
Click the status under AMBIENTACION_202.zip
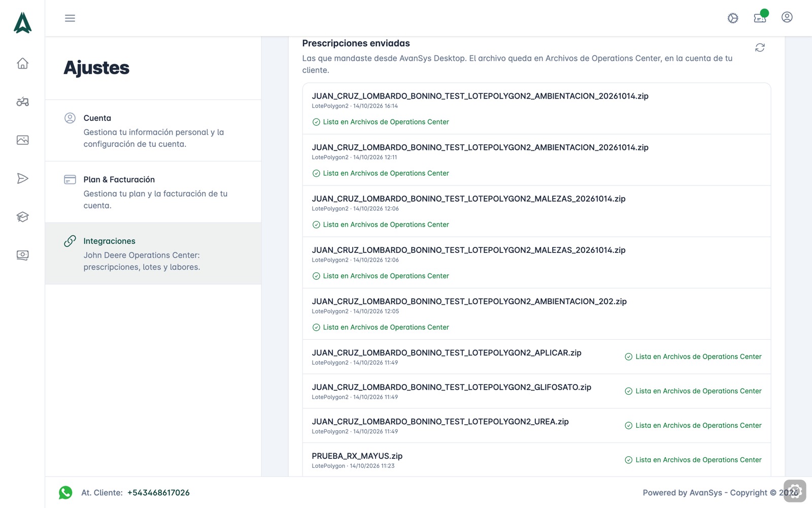(381, 327)
